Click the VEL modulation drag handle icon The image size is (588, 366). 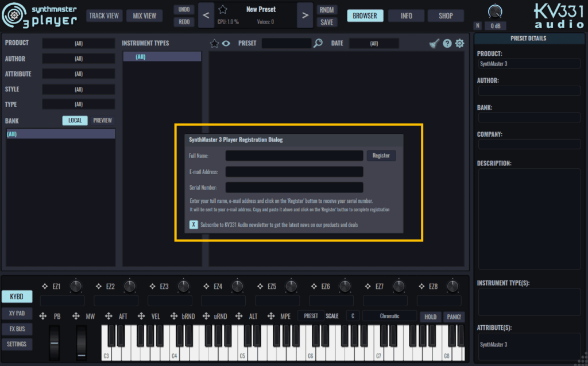point(141,316)
